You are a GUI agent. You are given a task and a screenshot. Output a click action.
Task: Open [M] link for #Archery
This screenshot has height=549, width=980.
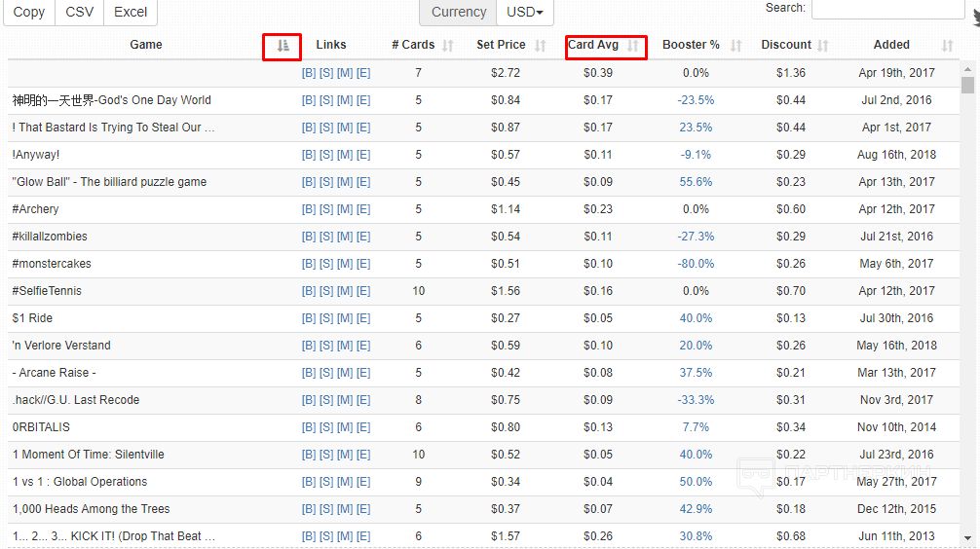point(345,209)
